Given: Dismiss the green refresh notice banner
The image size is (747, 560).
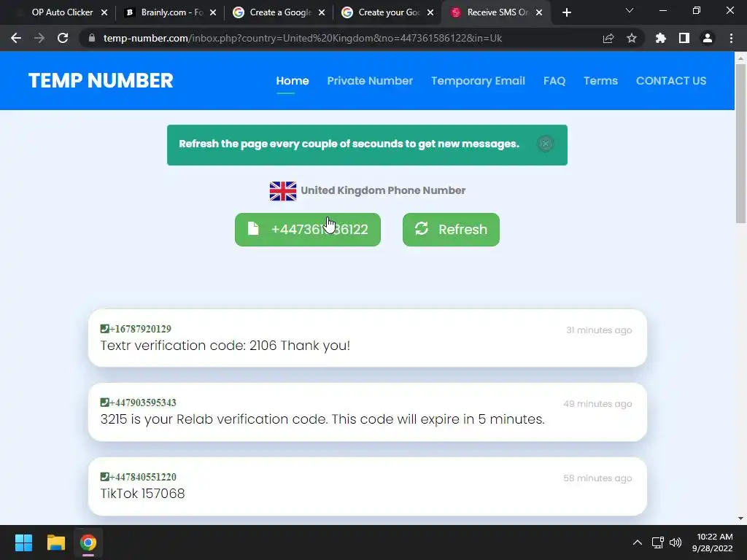Looking at the screenshot, I should 545,144.
